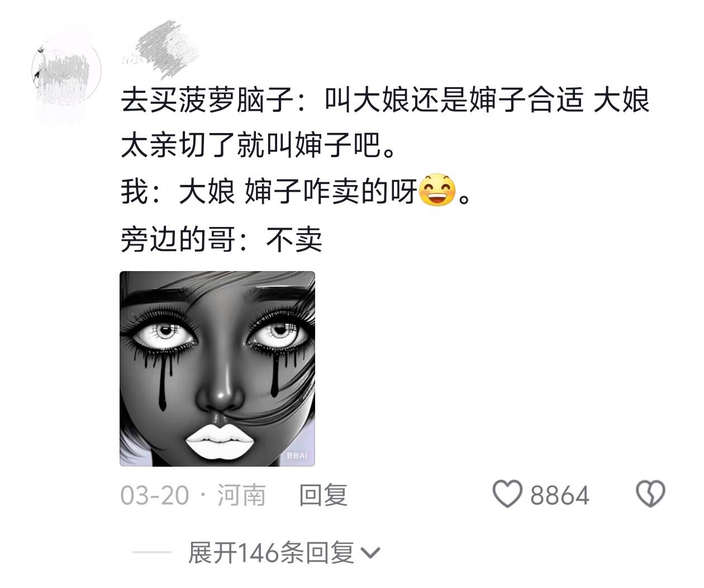Reply to the comment via 回复

click(x=324, y=495)
